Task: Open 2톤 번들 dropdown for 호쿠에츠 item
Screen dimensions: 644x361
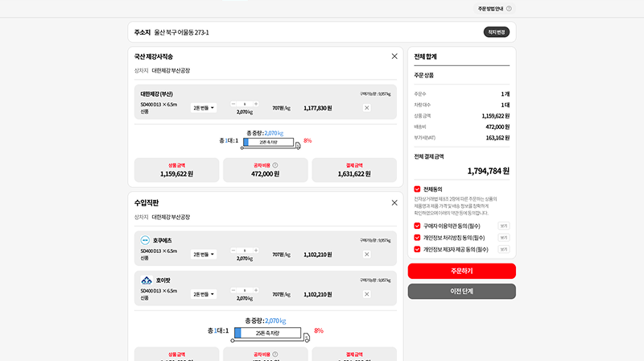Action: 204,254
